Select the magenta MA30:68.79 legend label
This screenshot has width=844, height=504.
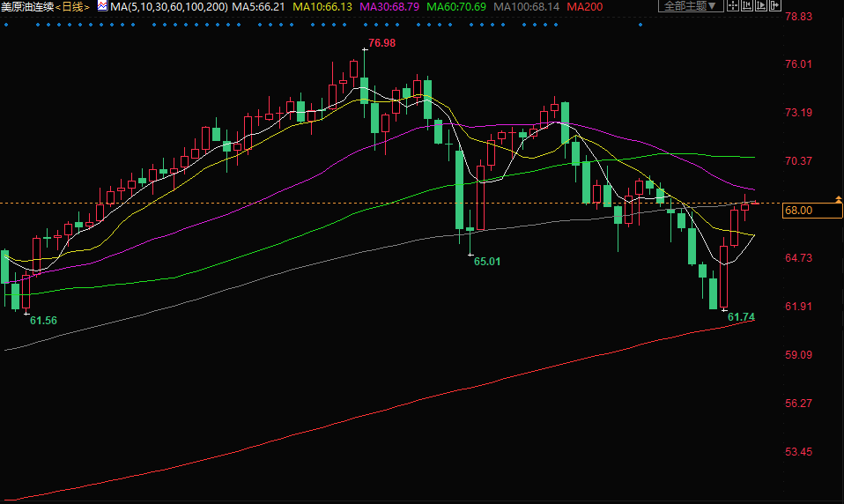pos(389,6)
